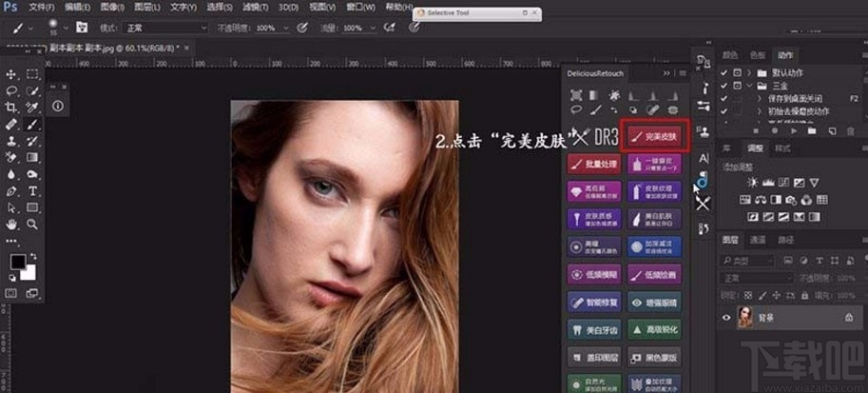868x393 pixels.
Task: Select the Move tool
Action: pyautogui.click(x=10, y=74)
